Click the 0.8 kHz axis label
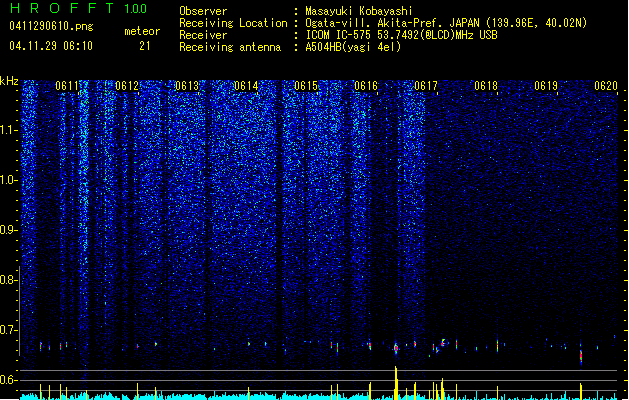Image resolution: width=629 pixels, height=400 pixels. coord(9,280)
